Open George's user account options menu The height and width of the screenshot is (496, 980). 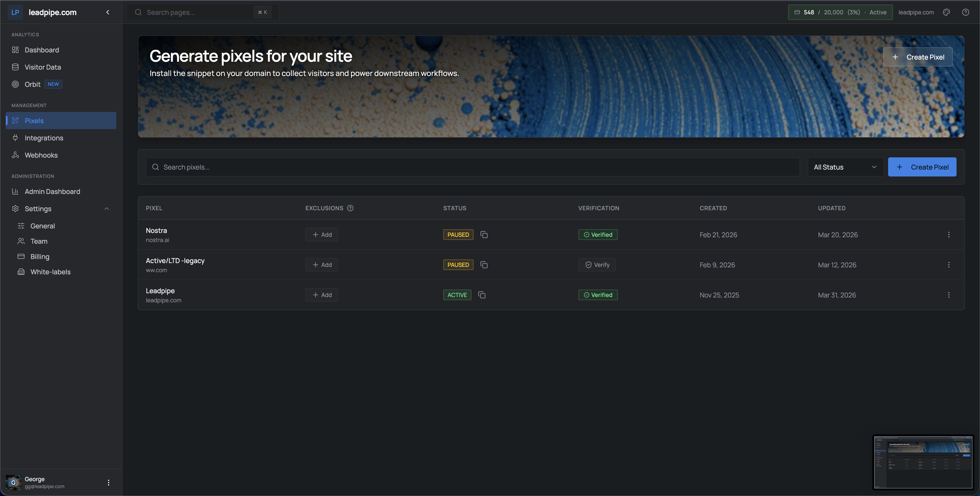108,482
